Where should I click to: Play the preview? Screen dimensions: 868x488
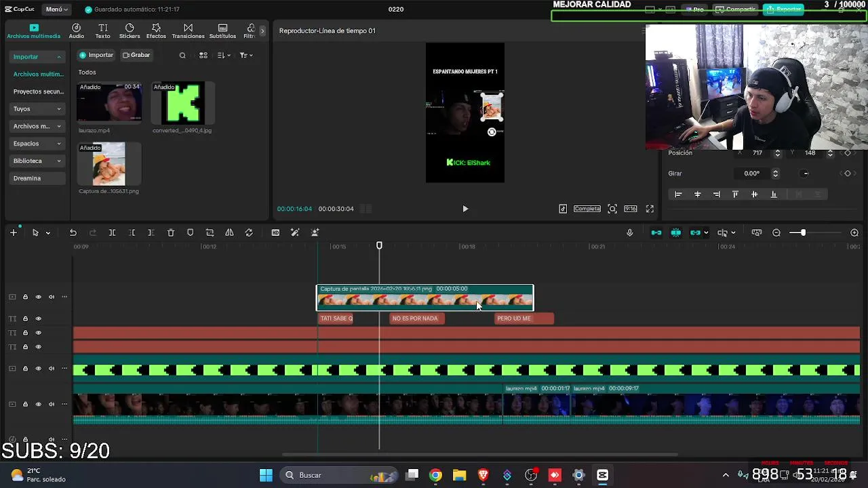coord(465,209)
